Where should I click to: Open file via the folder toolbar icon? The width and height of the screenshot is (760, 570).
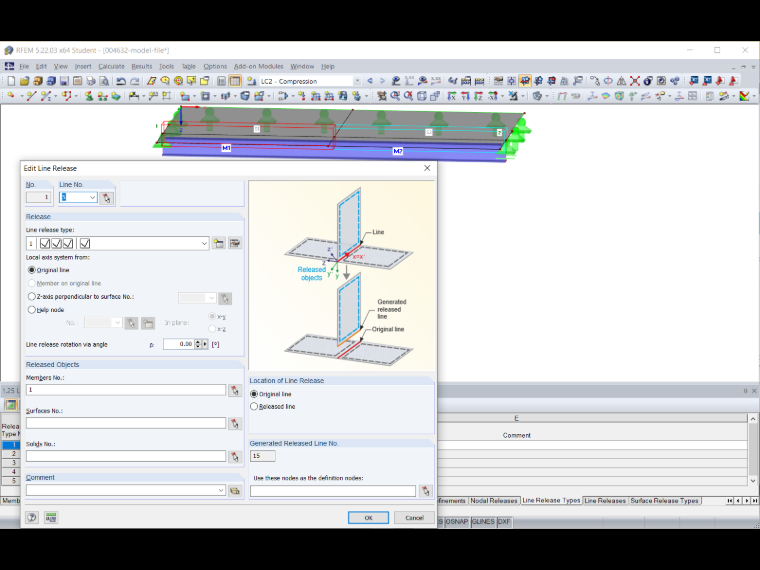(25, 81)
